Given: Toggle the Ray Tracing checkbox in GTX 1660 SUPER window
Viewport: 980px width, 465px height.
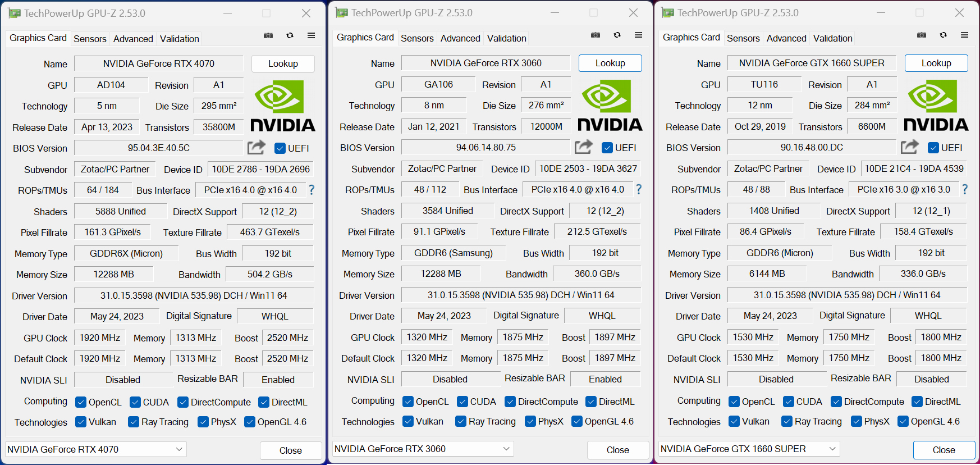Looking at the screenshot, I should pos(787,421).
